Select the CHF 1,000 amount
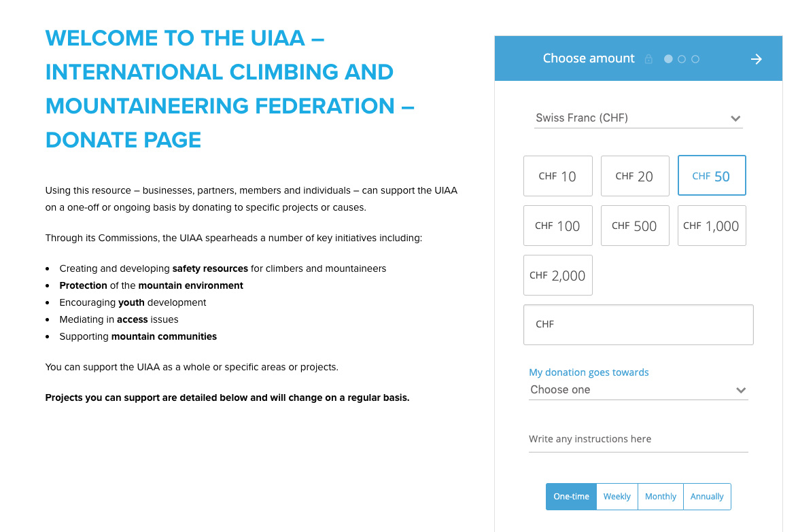This screenshot has height=532, width=798. (x=712, y=226)
